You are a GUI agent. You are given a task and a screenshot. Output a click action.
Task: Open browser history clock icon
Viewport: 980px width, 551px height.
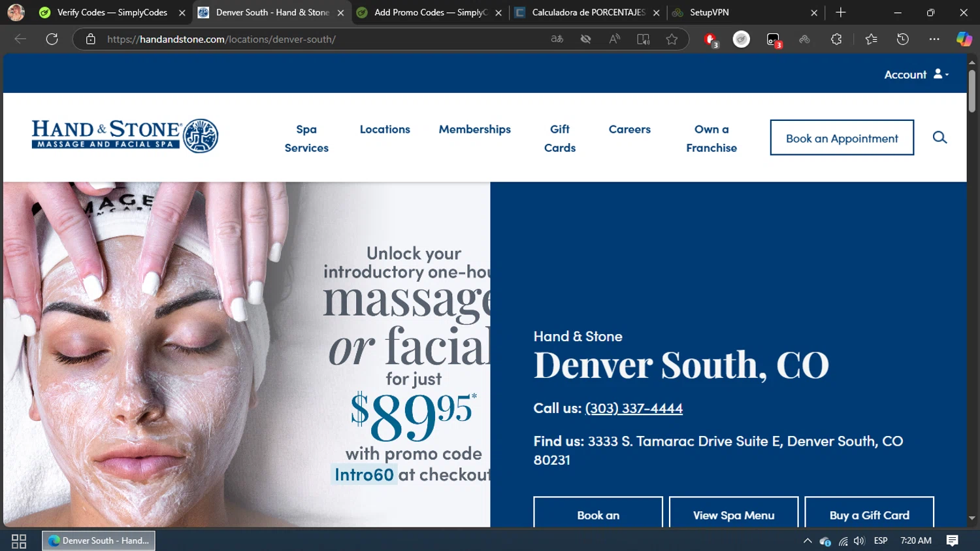(903, 39)
